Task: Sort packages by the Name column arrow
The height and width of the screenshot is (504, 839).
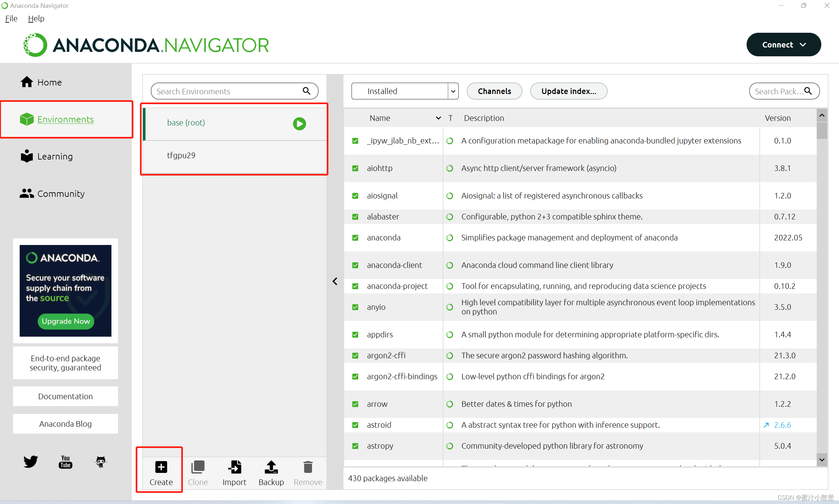Action: [439, 118]
